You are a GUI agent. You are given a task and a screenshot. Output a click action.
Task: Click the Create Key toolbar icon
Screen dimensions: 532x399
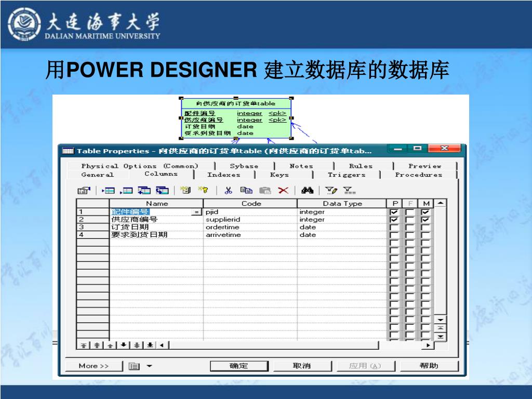[x=203, y=190]
